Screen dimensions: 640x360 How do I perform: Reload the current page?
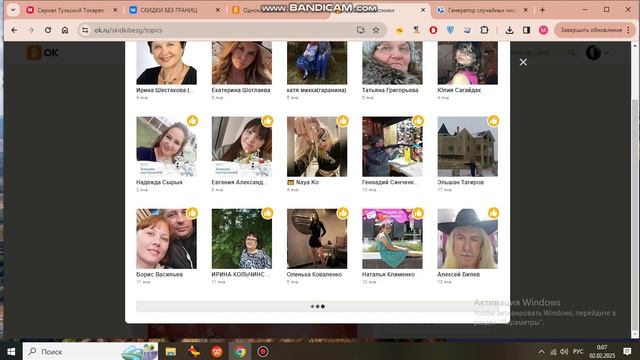(x=48, y=30)
